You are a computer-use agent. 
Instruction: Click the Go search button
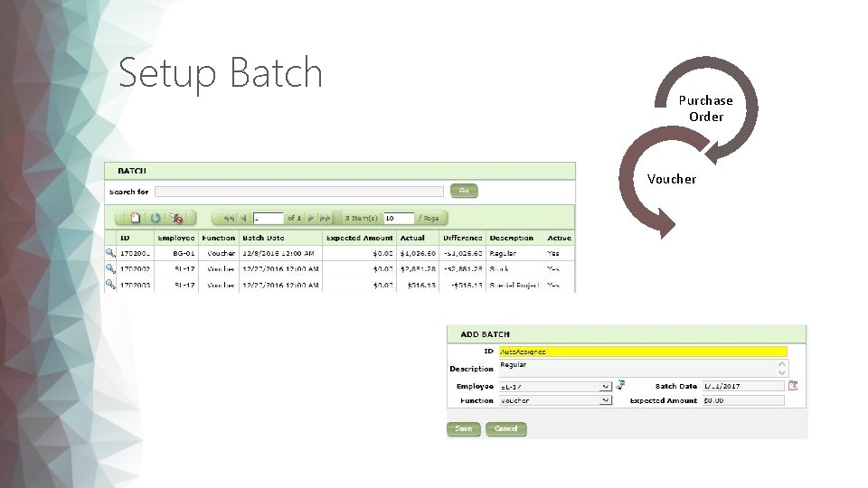(x=464, y=191)
